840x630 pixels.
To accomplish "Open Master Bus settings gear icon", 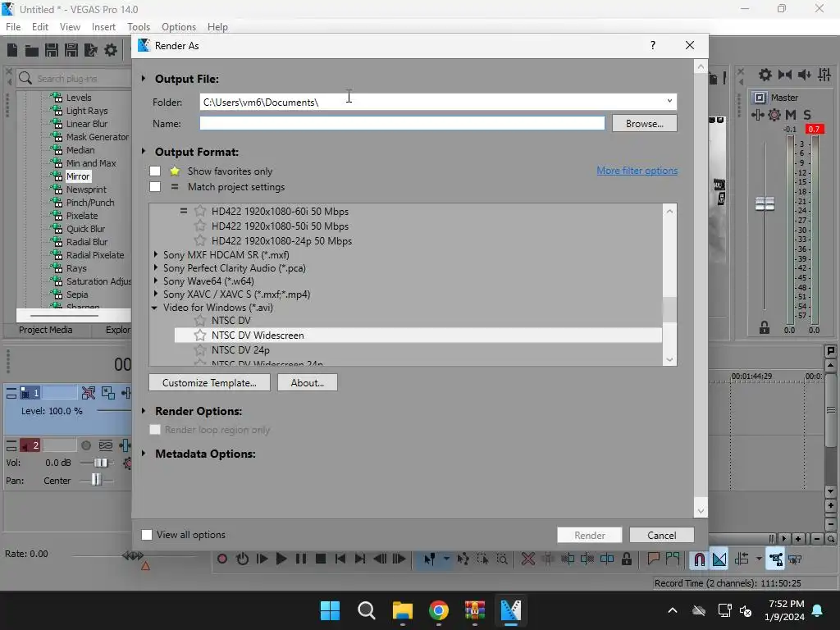I will pyautogui.click(x=765, y=75).
